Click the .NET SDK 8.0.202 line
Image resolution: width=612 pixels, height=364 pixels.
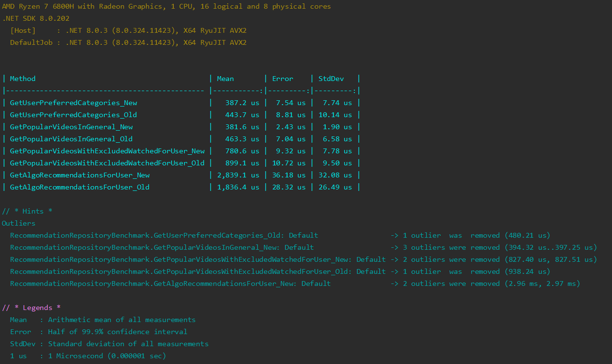coord(36,18)
